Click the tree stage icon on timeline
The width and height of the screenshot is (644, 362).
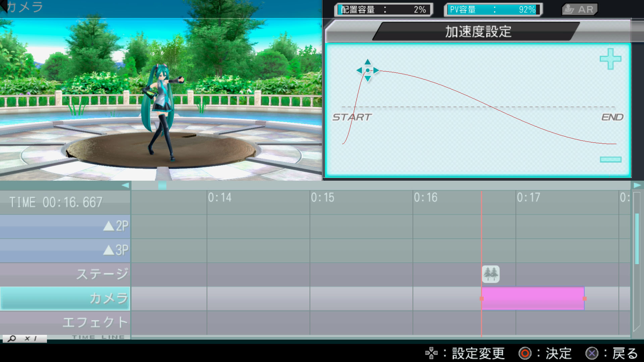coord(490,274)
